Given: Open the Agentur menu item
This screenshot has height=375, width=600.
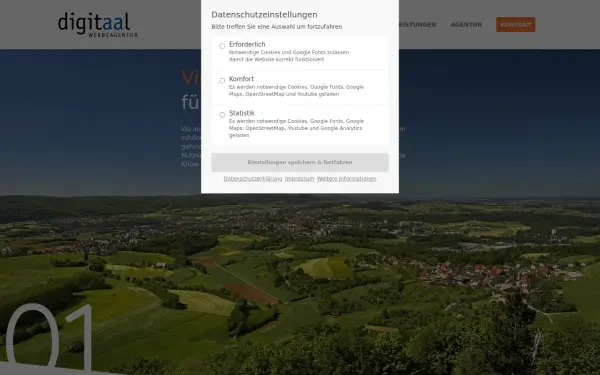Looking at the screenshot, I should point(466,24).
